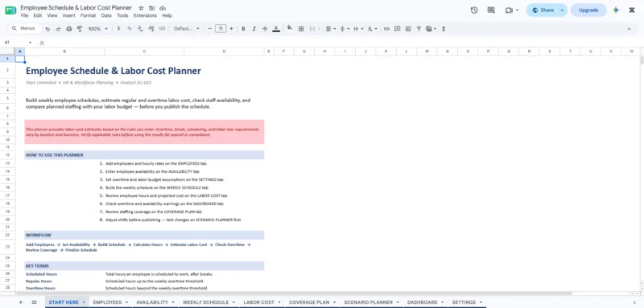The image size is (644, 308).
Task: Insert a comment from the toolbar
Action: coord(397,29)
